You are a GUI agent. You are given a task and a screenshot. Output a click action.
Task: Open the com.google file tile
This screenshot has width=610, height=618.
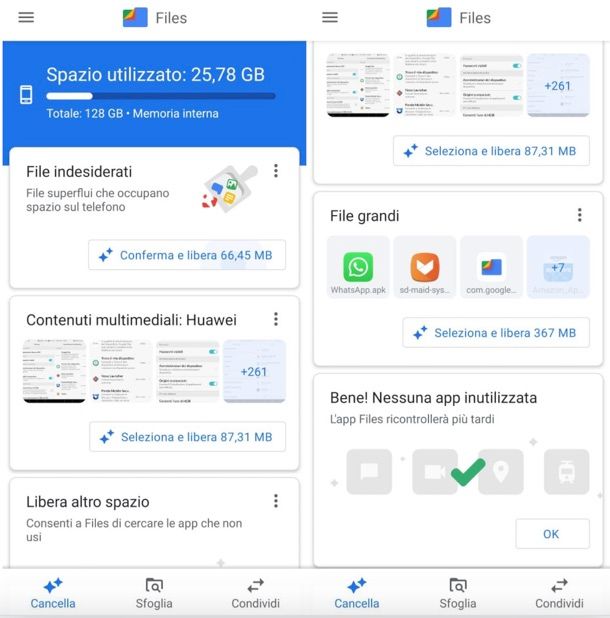491,267
